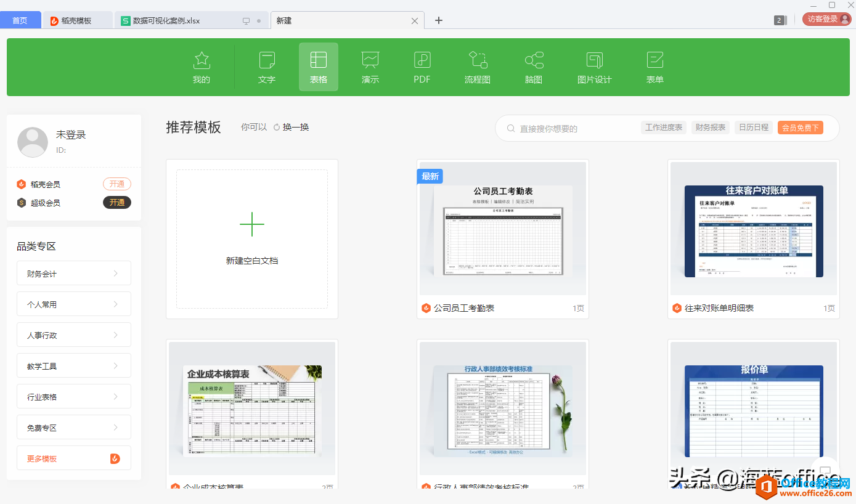Viewport: 856px width, 504px height.
Task: Close the 新建 tab
Action: pos(415,21)
